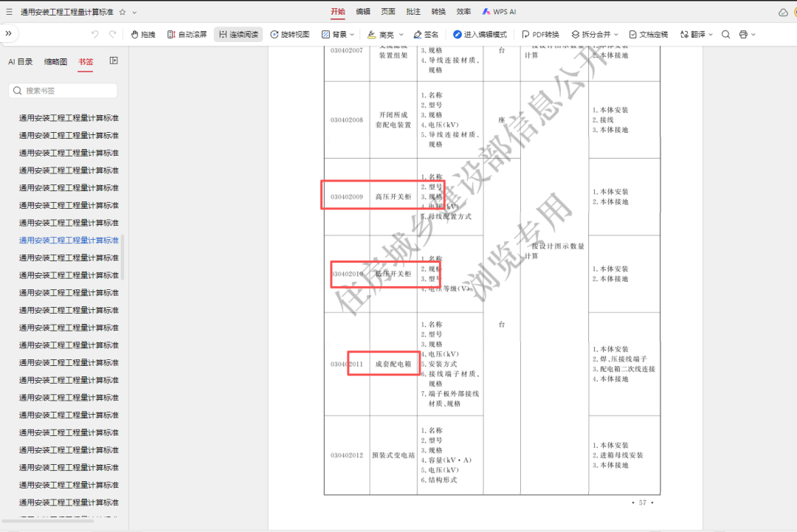Viewport: 797px width, 532px height.
Task: Open the 缩略图 thumbnails sidebar tab
Action: [55, 61]
